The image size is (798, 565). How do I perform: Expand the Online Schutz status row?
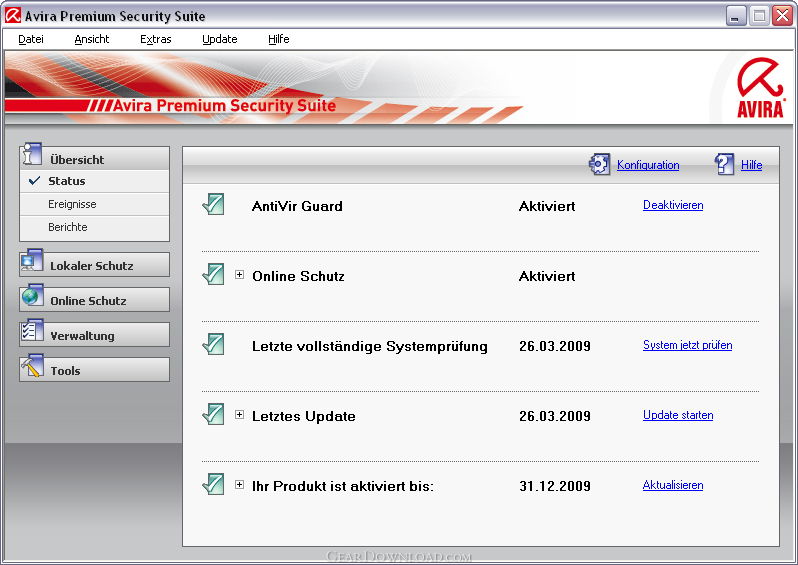click(x=239, y=275)
